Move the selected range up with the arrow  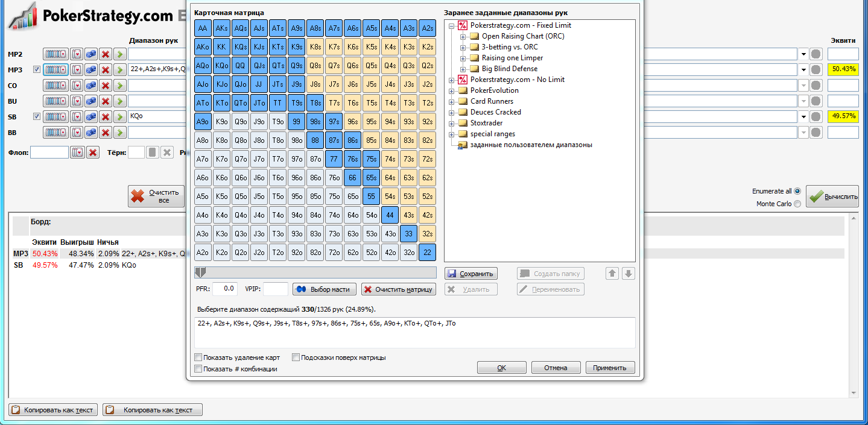click(x=612, y=274)
